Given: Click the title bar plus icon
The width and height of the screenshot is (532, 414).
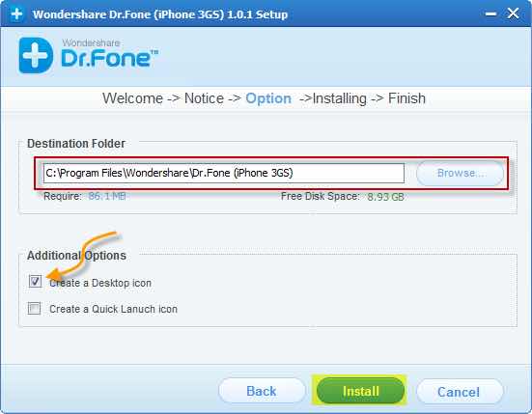Looking at the screenshot, I should 16,14.
